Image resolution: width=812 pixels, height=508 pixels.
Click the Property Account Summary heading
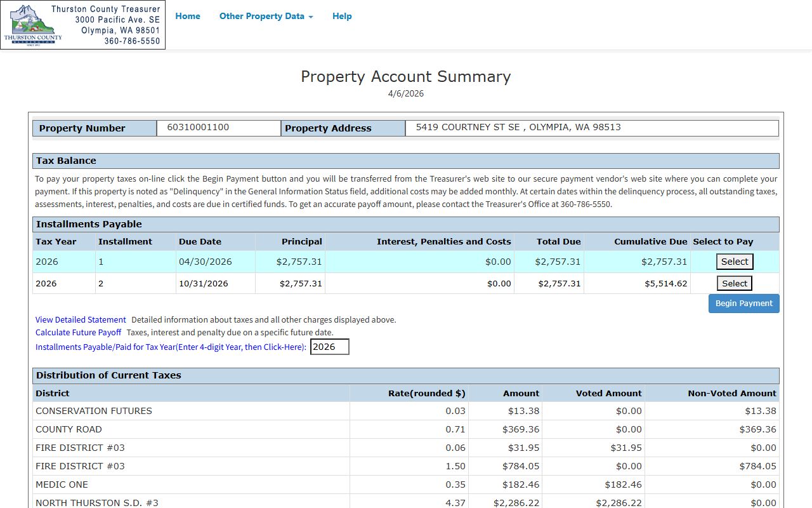[x=406, y=76]
